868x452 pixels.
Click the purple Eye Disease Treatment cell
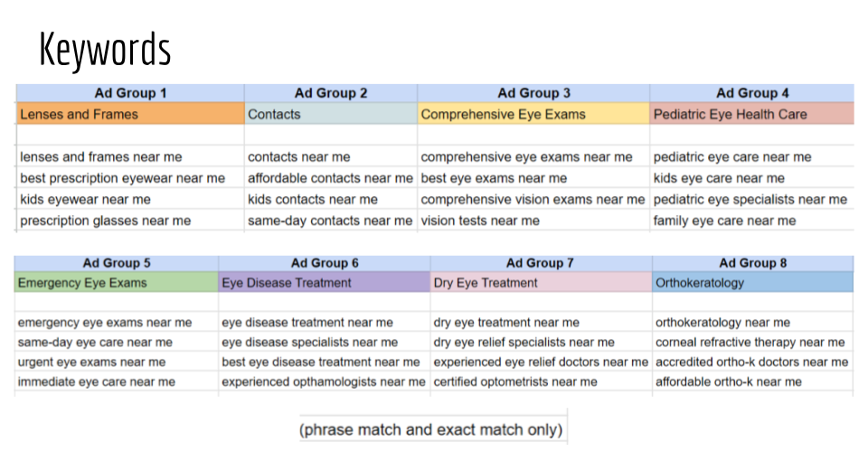click(x=324, y=283)
